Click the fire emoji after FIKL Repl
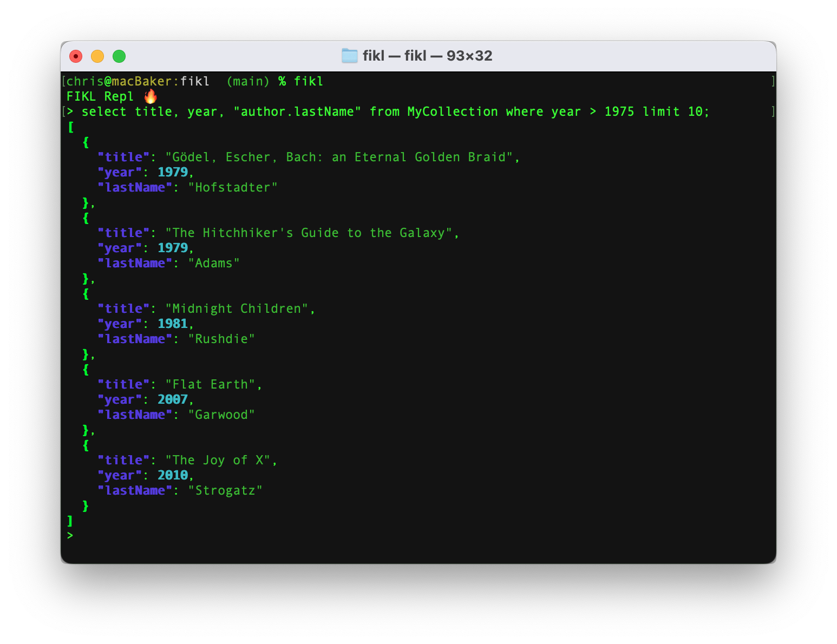Image resolution: width=837 pixels, height=644 pixels. pos(151,96)
